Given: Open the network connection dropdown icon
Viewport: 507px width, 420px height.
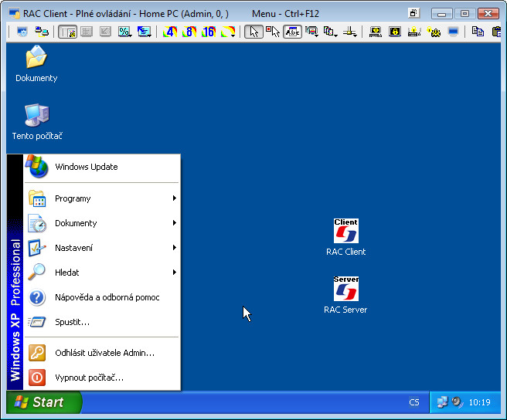Looking at the screenshot, I should 350,32.
